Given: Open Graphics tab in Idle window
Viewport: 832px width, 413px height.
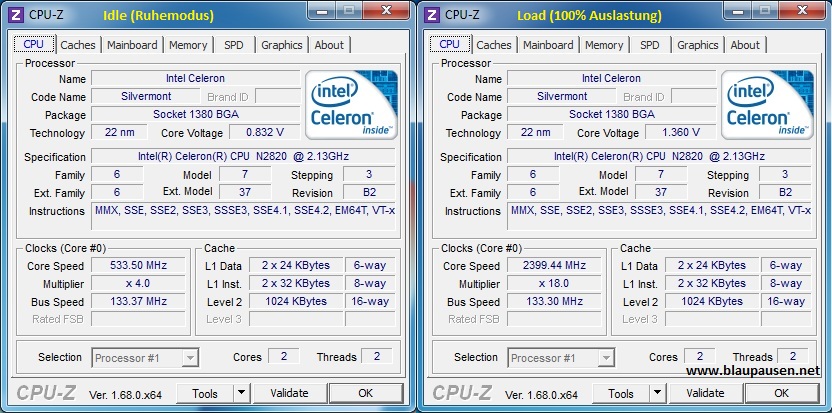Looking at the screenshot, I should pyautogui.click(x=282, y=45).
